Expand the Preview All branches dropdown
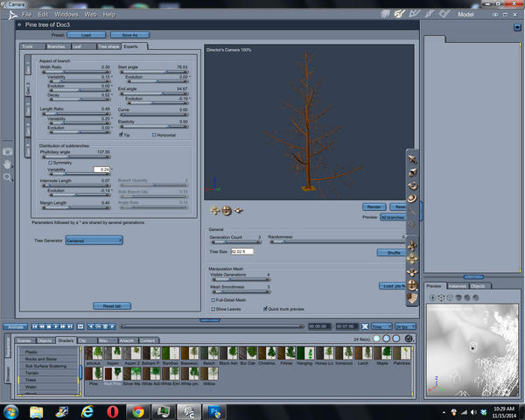This screenshot has width=525, height=420. coord(392,216)
